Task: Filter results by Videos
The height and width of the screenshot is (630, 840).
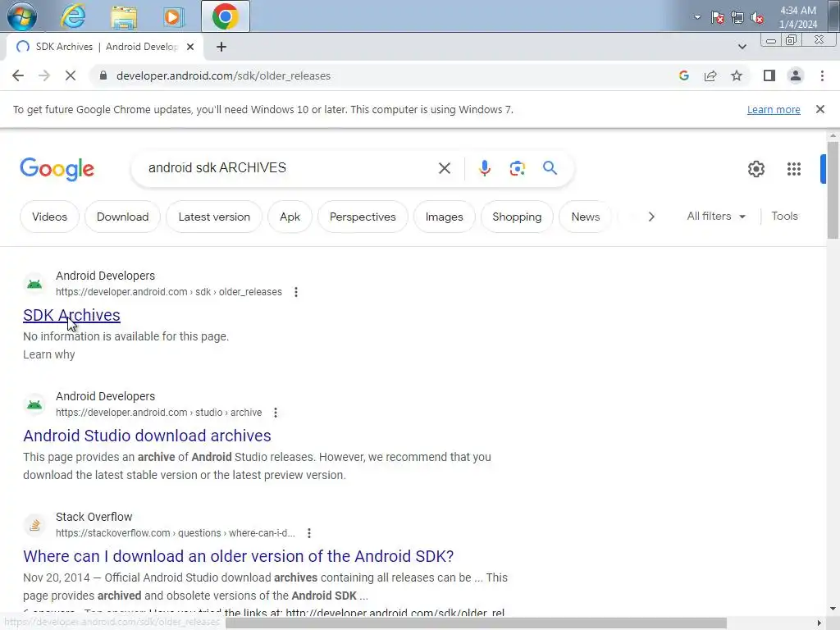Action: pos(49,217)
